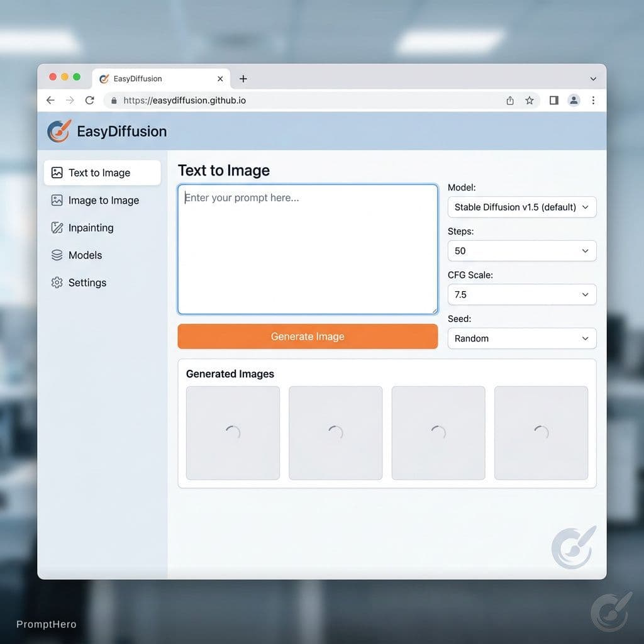
Task: Open the CFG Scale dropdown showing 7.5
Action: click(x=521, y=294)
